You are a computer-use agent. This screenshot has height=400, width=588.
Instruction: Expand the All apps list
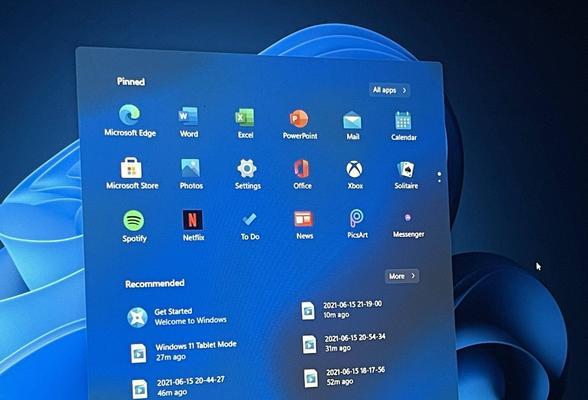pyautogui.click(x=389, y=90)
